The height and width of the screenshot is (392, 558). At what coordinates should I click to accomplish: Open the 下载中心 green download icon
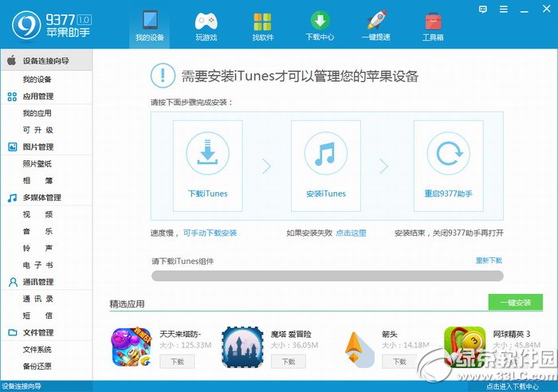320,20
